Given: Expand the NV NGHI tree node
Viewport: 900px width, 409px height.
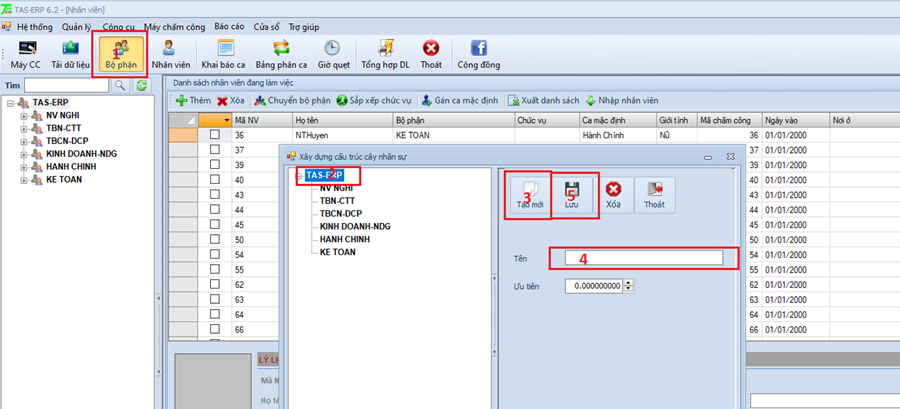Looking at the screenshot, I should pyautogui.click(x=23, y=115).
